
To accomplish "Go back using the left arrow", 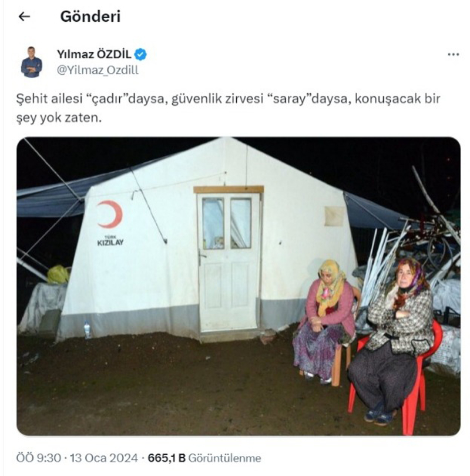I will 24,16.
